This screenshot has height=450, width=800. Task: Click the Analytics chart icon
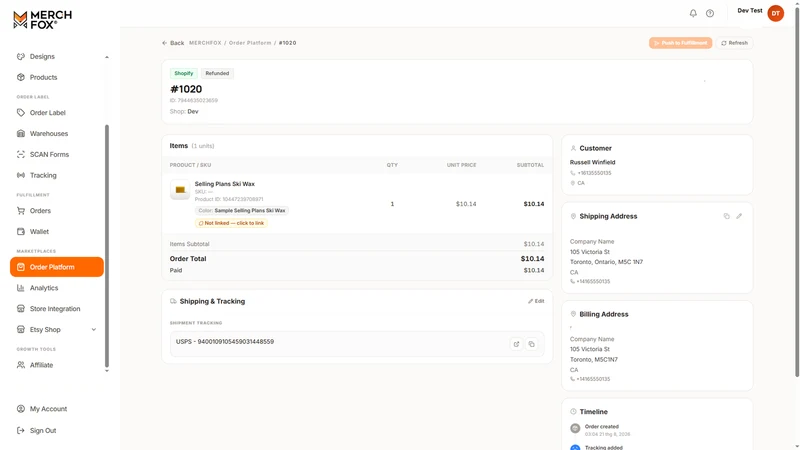pos(21,288)
